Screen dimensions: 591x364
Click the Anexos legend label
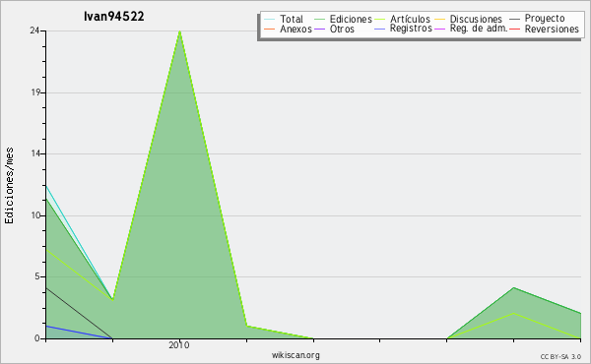pos(295,29)
